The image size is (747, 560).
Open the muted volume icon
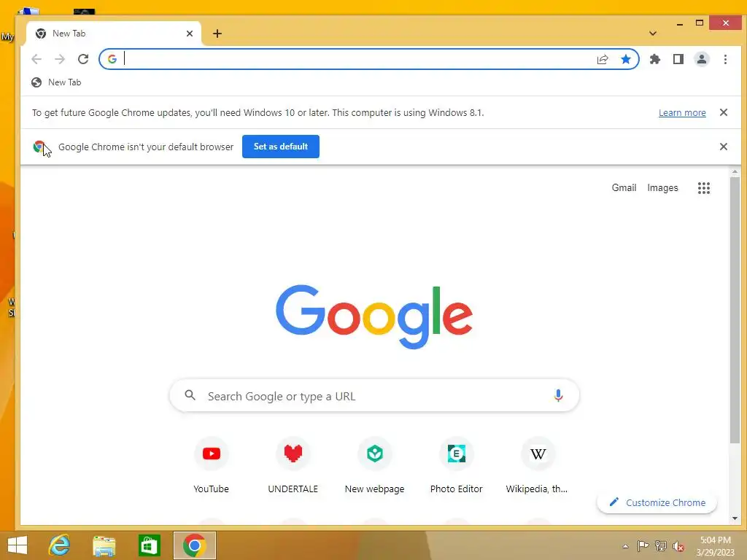(x=678, y=546)
